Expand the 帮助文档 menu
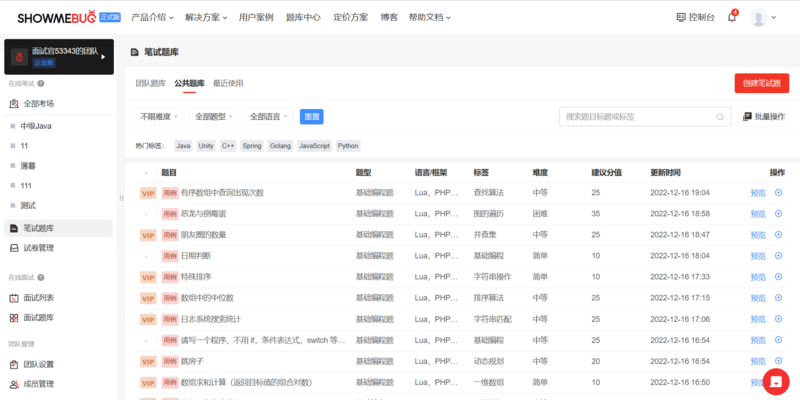 tap(430, 17)
